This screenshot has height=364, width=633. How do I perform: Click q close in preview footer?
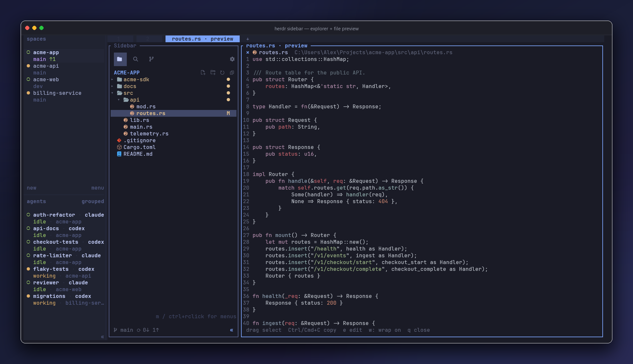pyautogui.click(x=418, y=330)
